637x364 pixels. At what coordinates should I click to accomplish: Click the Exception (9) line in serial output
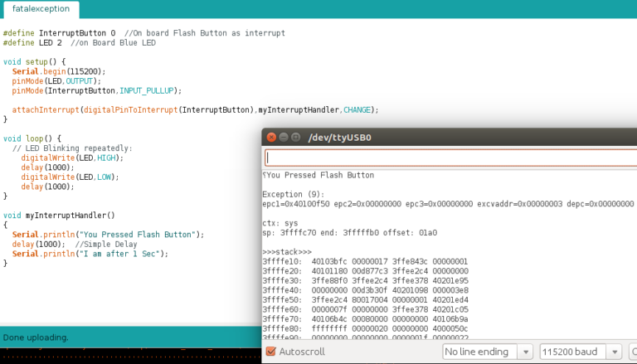(x=294, y=194)
